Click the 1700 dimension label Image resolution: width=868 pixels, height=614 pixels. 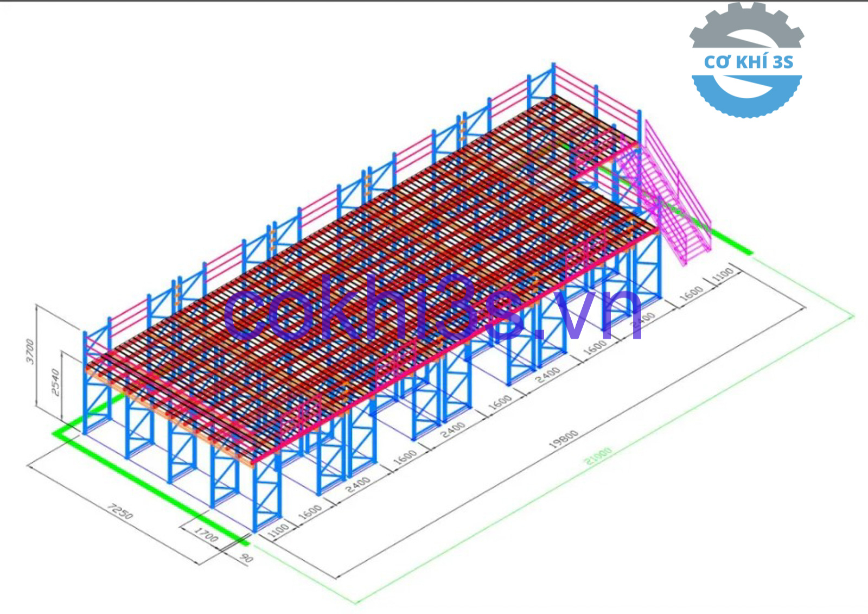[x=206, y=535]
